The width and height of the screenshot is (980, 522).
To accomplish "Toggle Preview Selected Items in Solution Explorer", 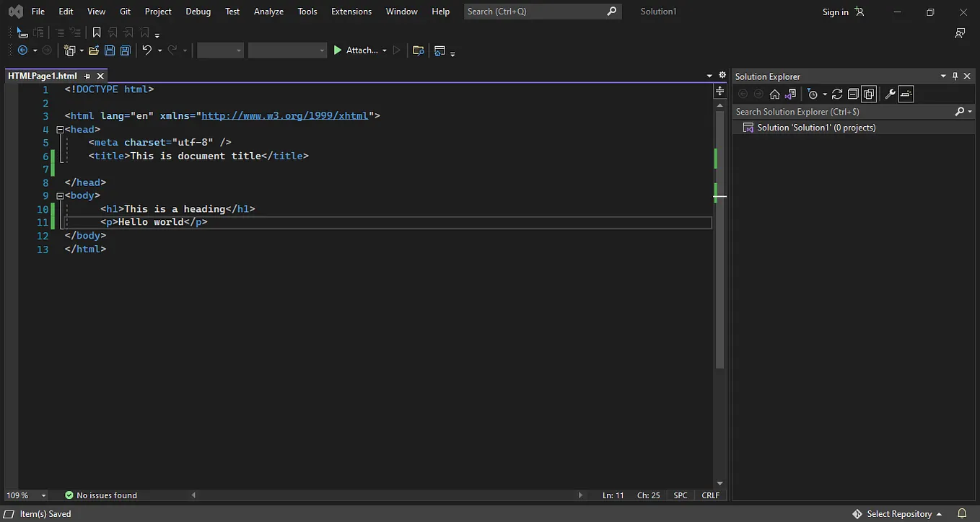I will [x=906, y=94].
